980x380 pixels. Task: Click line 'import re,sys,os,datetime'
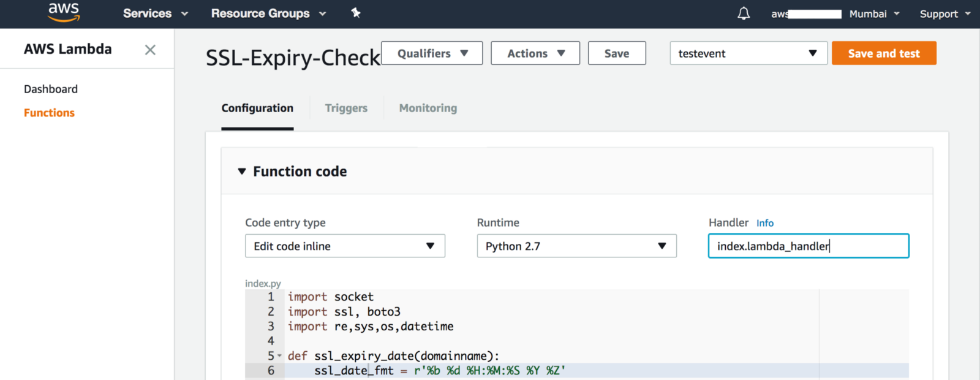click(371, 326)
